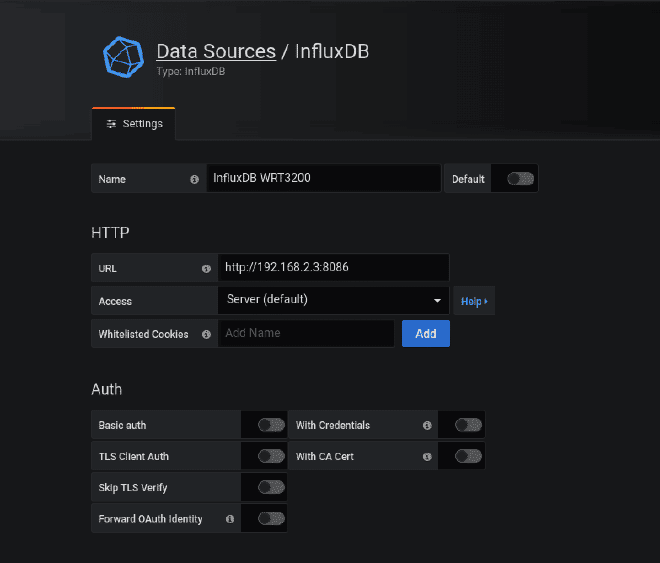Click the HTTP section heading

[110, 232]
